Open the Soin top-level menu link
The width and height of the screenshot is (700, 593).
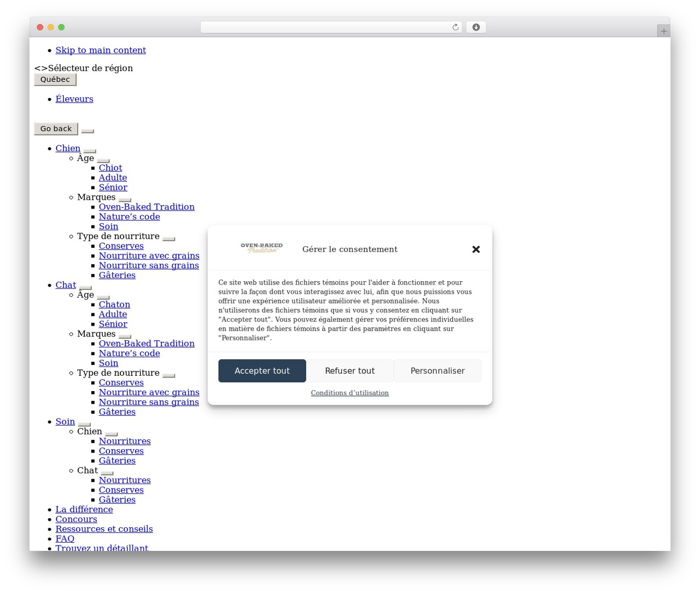[x=65, y=422]
